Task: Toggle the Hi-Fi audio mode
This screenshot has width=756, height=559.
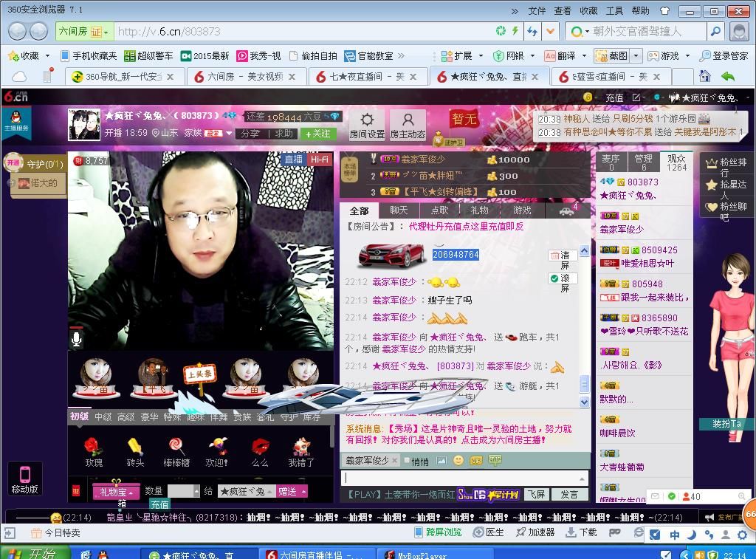Action: [319, 160]
